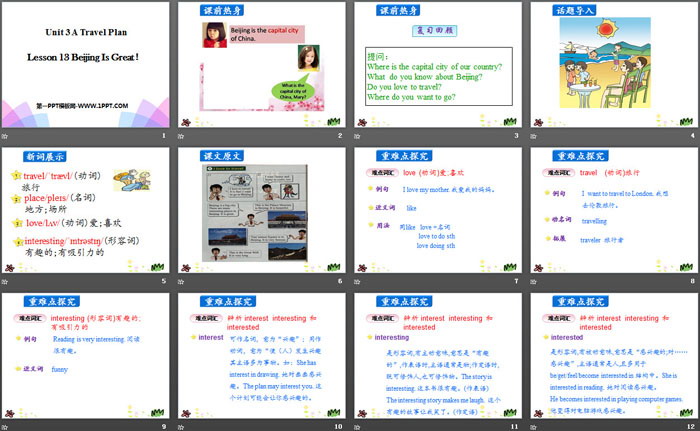700x431 pixels.
Task: Select slide 8 thumbnail about 'travel to London'
Action: coord(614,210)
